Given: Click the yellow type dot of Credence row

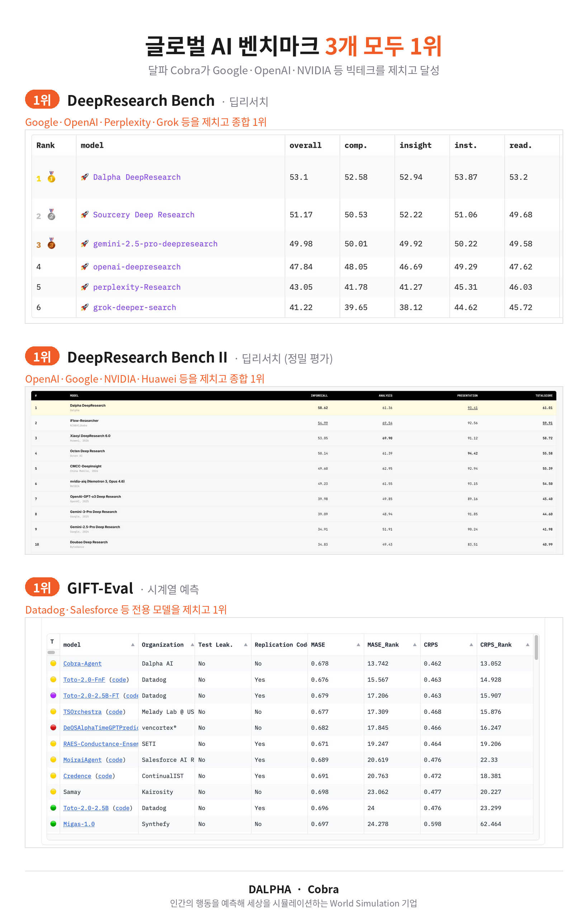Looking at the screenshot, I should [x=53, y=775].
